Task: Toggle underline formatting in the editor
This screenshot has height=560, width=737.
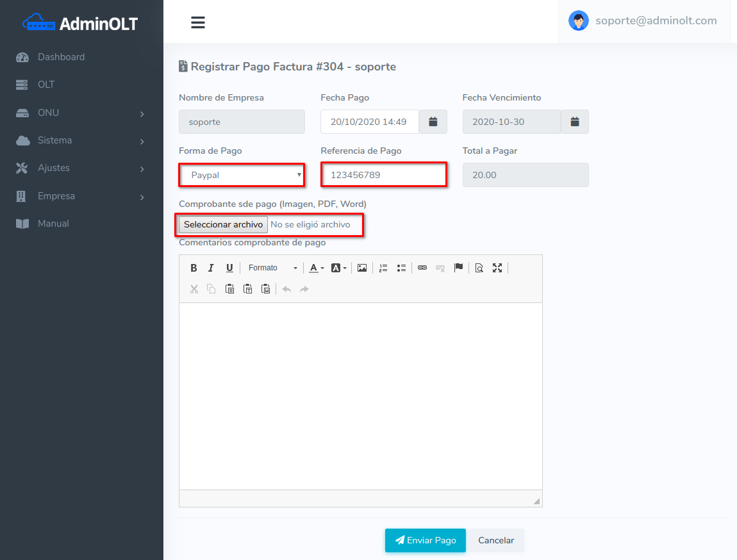Action: [229, 268]
